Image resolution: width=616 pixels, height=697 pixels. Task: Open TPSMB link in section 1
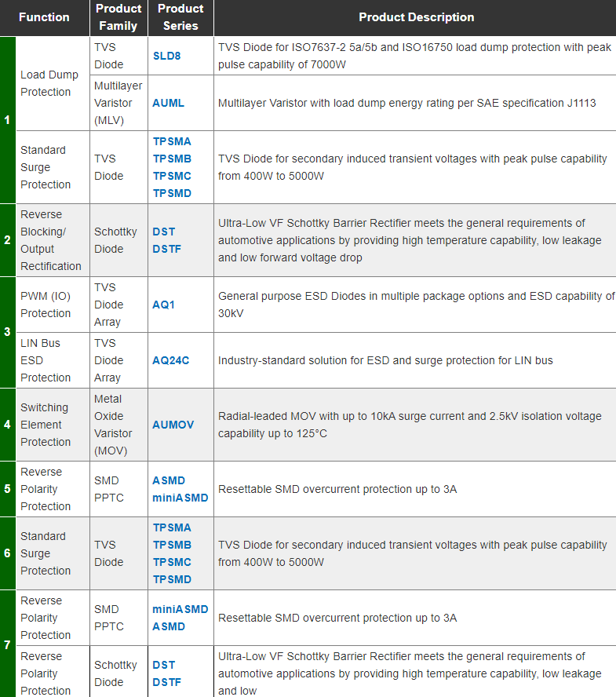tap(172, 159)
